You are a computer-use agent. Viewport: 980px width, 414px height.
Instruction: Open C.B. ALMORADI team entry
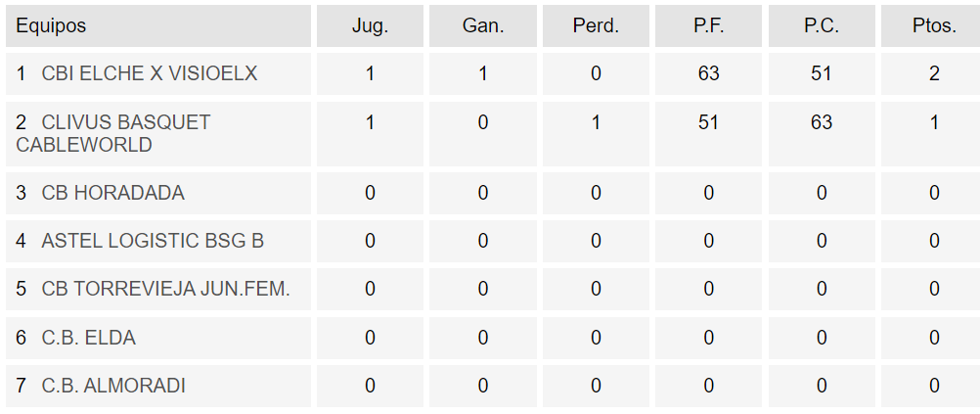coord(113,386)
